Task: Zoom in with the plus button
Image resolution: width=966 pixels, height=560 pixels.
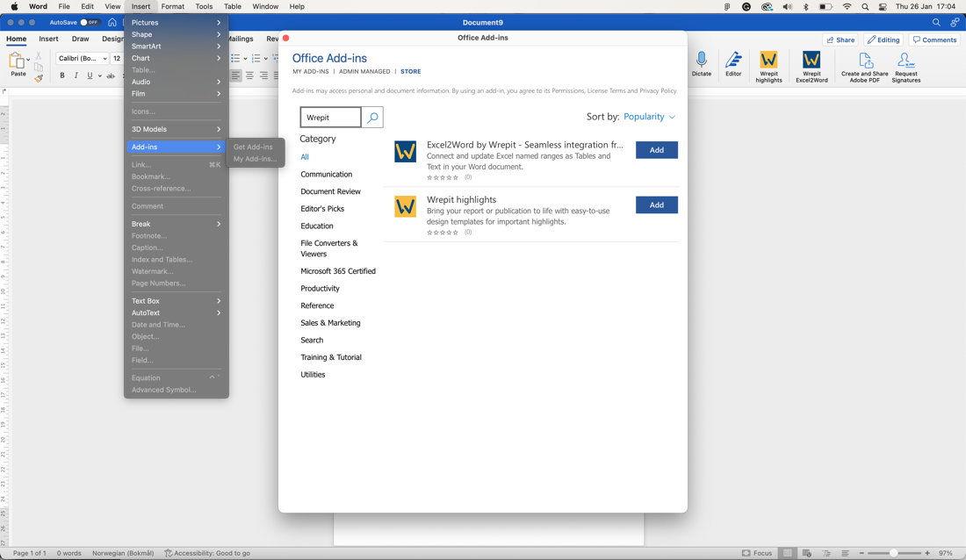Action: tap(927, 553)
